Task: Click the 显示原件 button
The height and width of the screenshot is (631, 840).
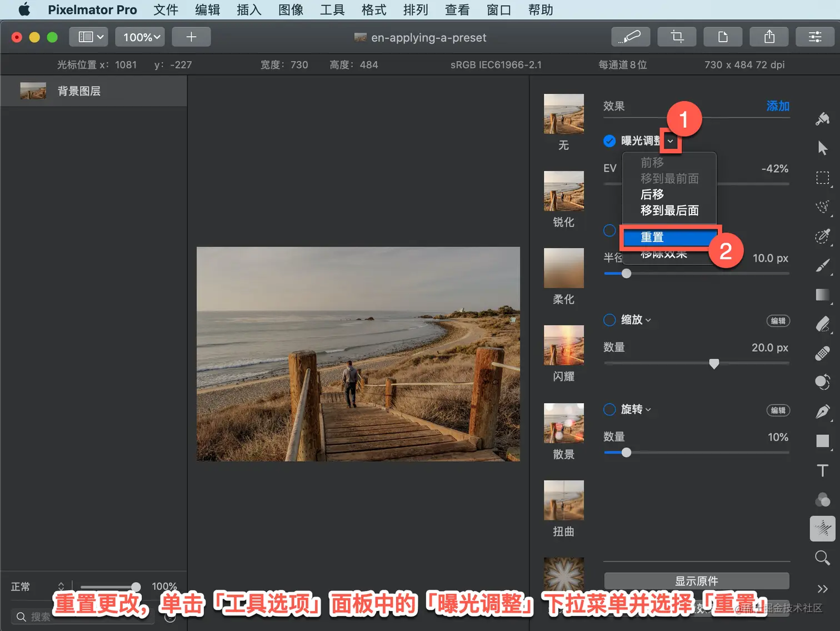Action: click(x=697, y=581)
